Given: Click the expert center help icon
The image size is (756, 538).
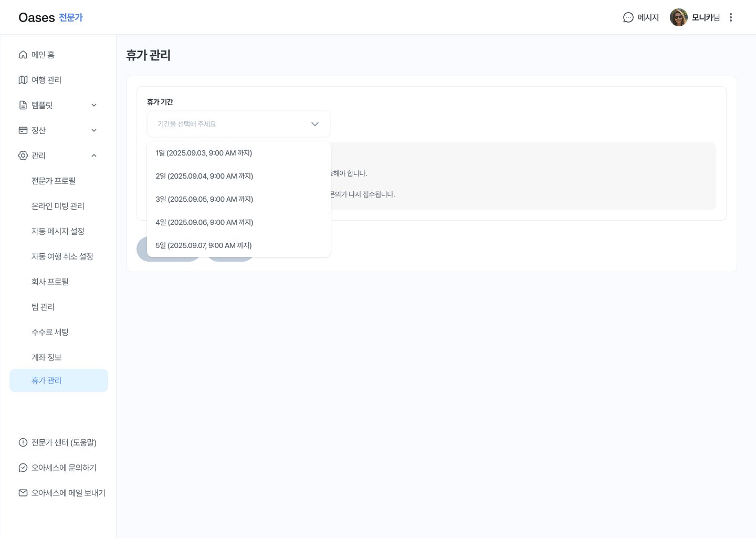Looking at the screenshot, I should [23, 442].
